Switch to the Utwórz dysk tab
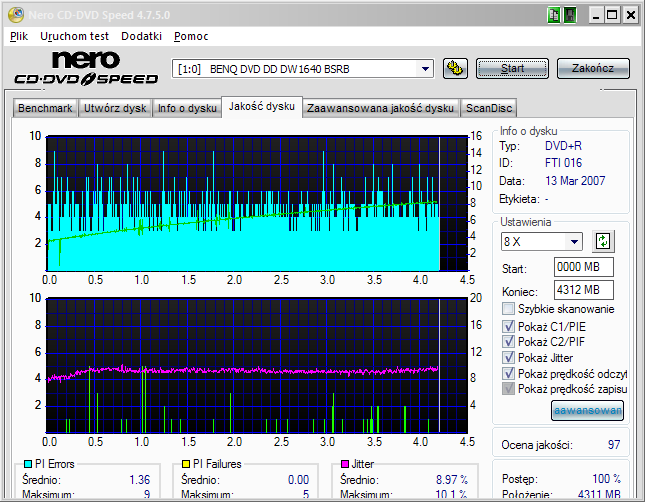Image resolution: width=645 pixels, height=502 pixels. point(115,108)
